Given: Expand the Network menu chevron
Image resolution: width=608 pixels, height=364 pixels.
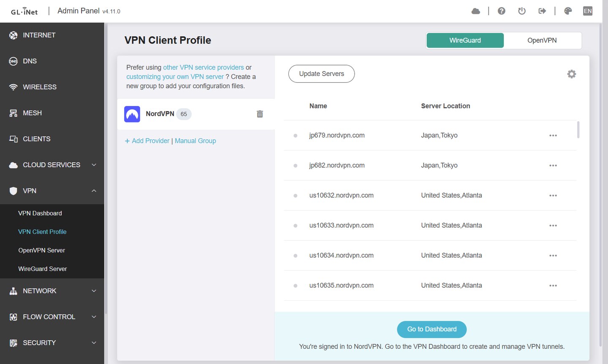Looking at the screenshot, I should 94,291.
